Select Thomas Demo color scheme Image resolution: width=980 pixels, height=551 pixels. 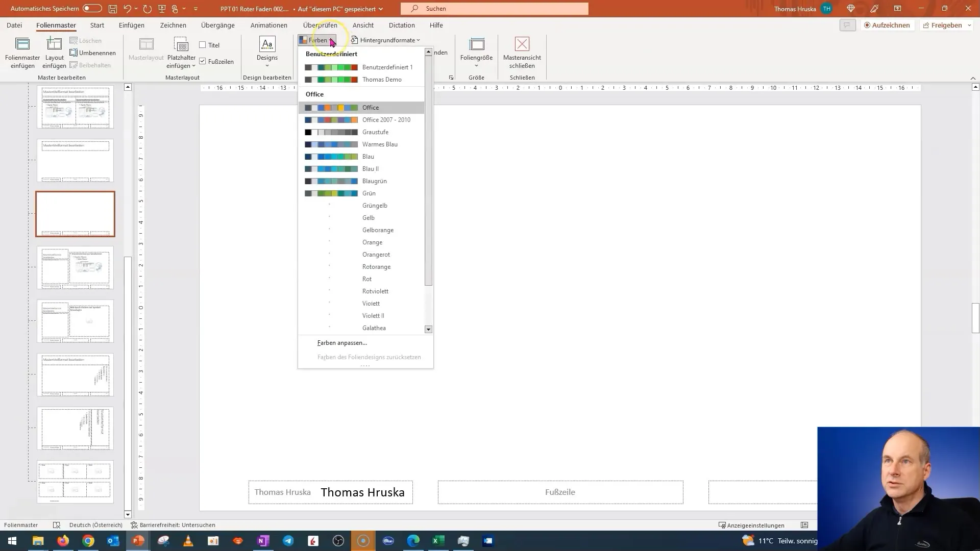tap(361, 79)
